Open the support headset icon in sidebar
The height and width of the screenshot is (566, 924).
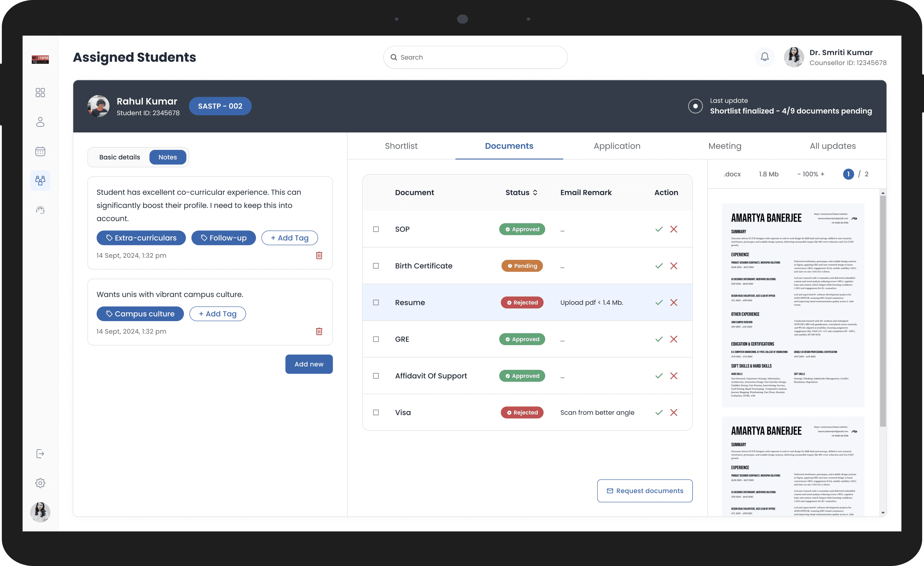[40, 210]
